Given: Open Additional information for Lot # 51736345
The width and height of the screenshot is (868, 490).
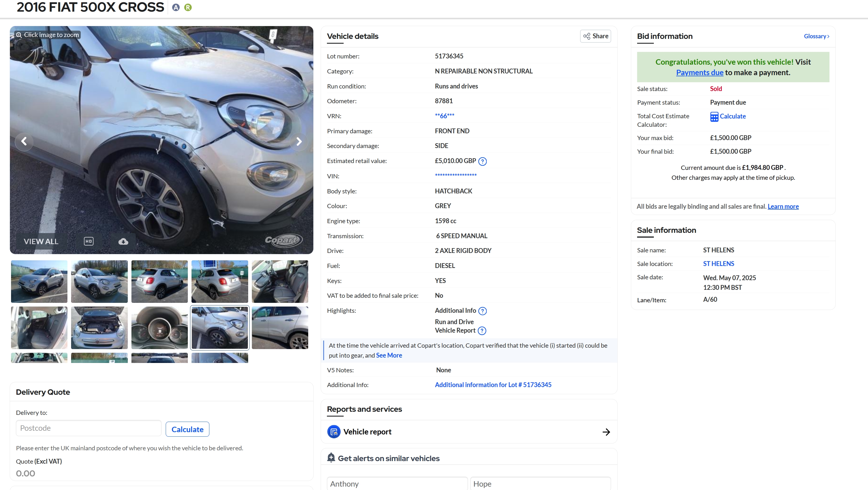Looking at the screenshot, I should [493, 385].
